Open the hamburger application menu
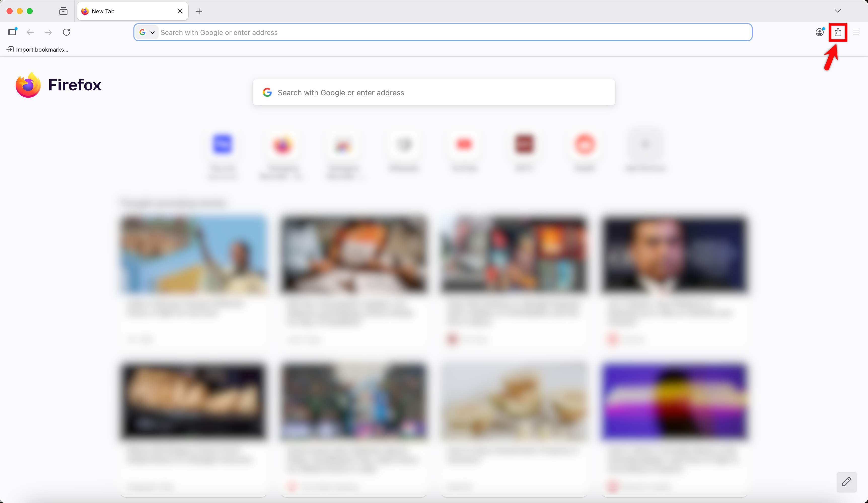Image resolution: width=868 pixels, height=503 pixels. coord(856,32)
